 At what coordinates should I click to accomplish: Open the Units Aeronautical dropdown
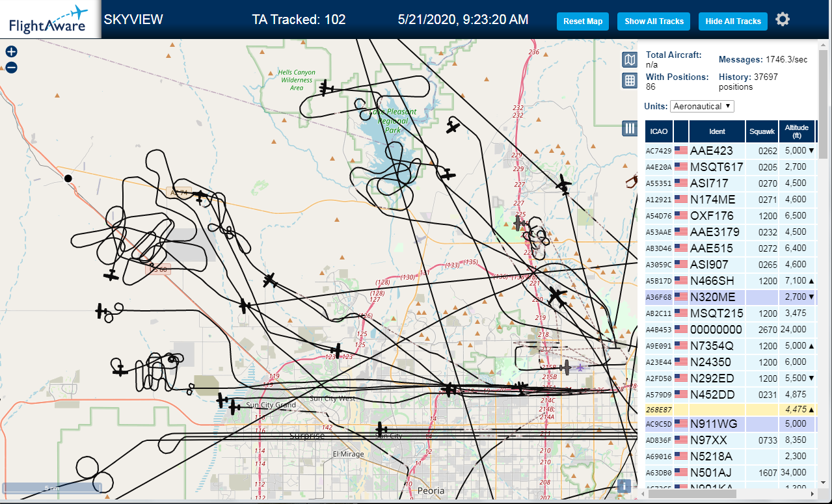coord(703,106)
